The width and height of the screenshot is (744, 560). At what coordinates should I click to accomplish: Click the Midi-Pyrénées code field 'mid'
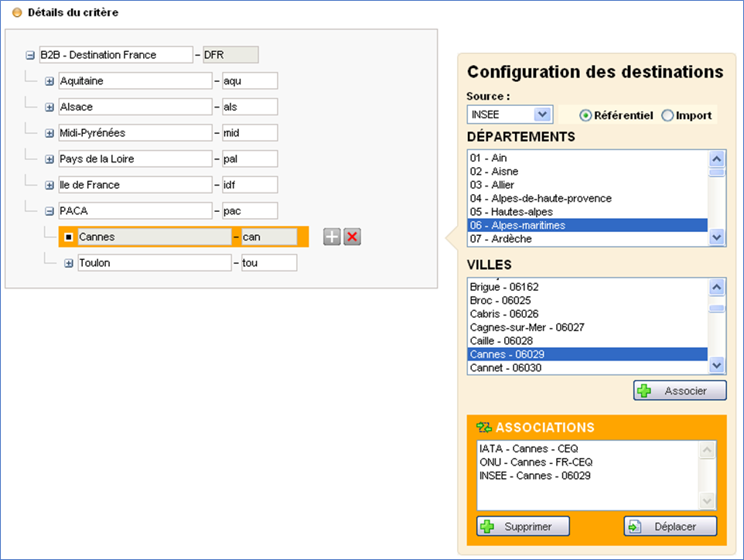(x=248, y=133)
